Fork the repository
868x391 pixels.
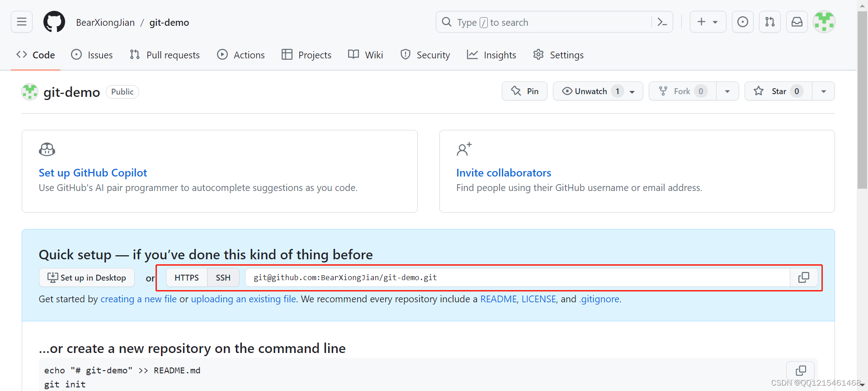[x=683, y=91]
